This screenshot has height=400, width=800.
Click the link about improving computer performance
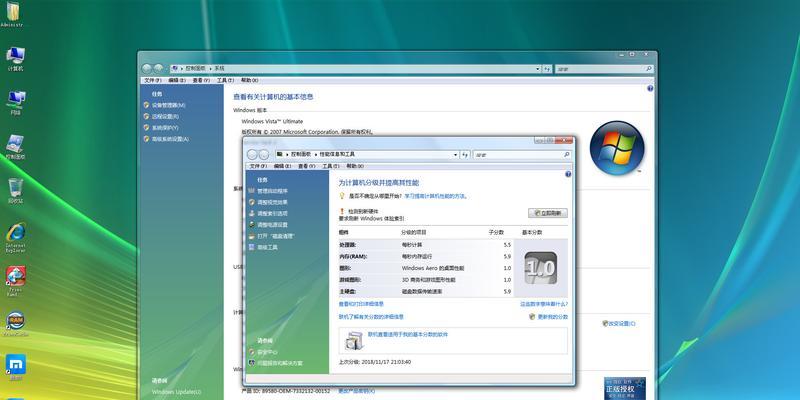[436, 196]
